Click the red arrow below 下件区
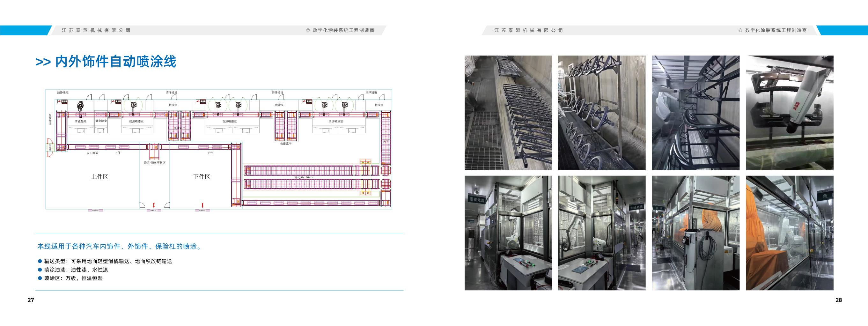 pos(202,205)
